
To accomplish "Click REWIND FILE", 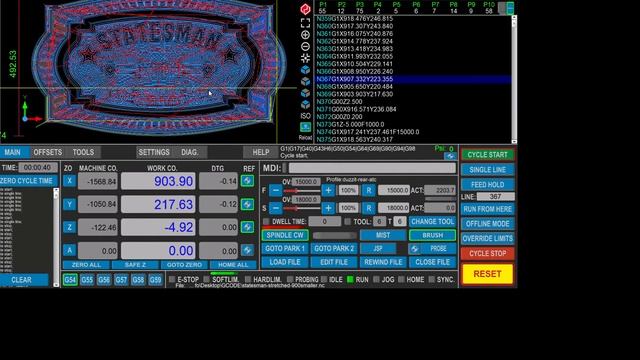I will [x=383, y=262].
